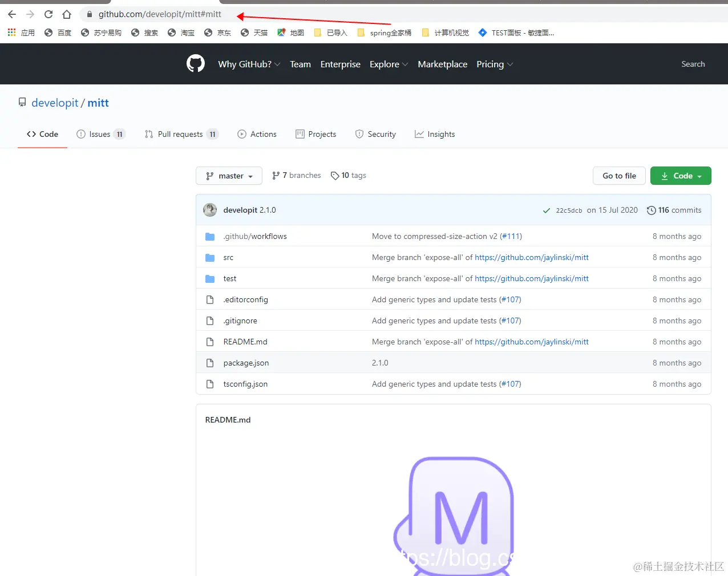Open the master branch dropdown
The image size is (728, 576).
click(x=229, y=176)
